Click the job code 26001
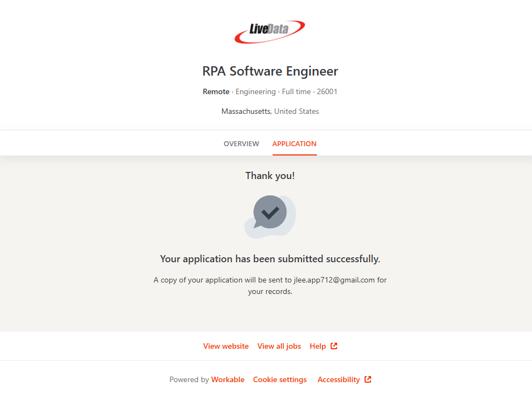Screen dimensions: 532x398 click(x=327, y=91)
